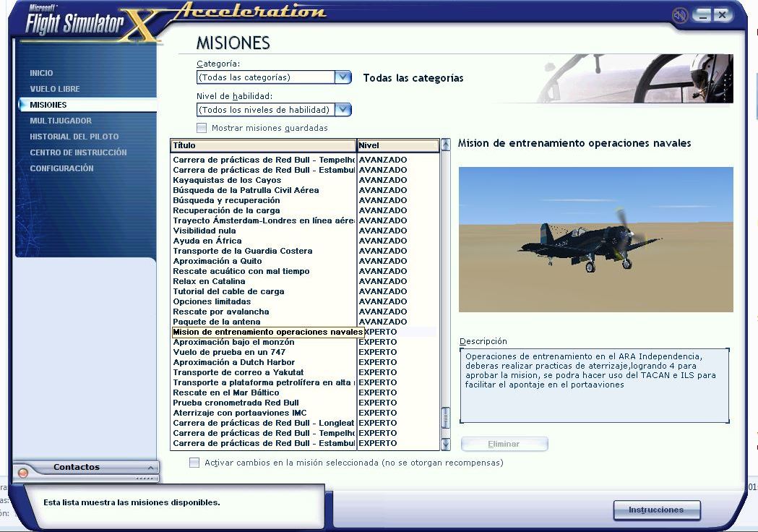
Task: Open MULTIJUGADOR section
Action: 61,121
